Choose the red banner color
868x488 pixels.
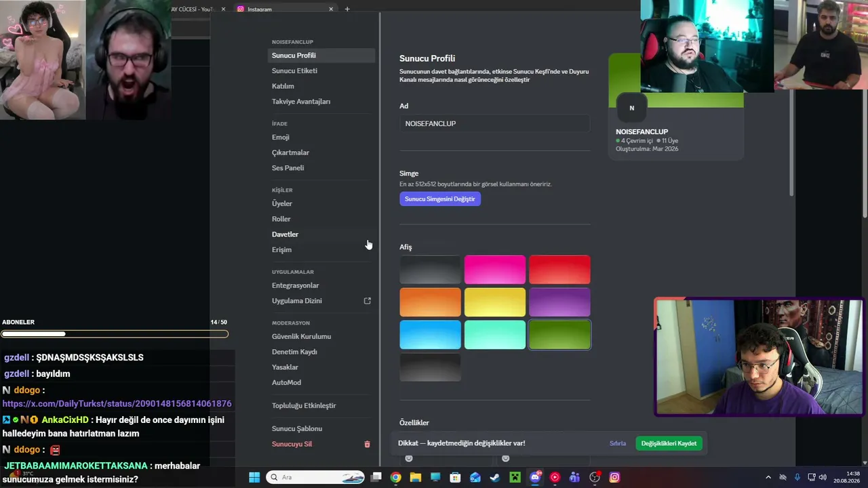pos(559,270)
